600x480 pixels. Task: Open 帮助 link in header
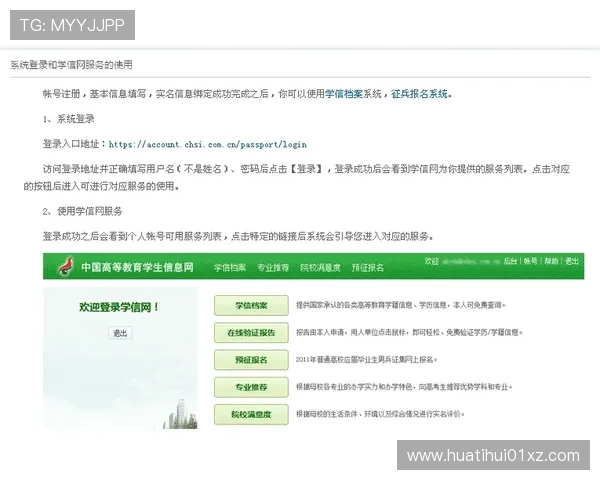coord(552,261)
